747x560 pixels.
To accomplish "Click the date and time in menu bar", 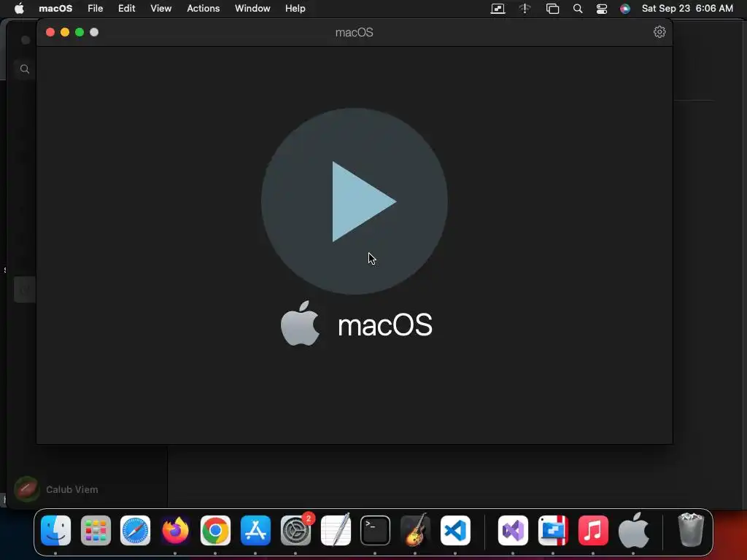I will click(x=687, y=9).
